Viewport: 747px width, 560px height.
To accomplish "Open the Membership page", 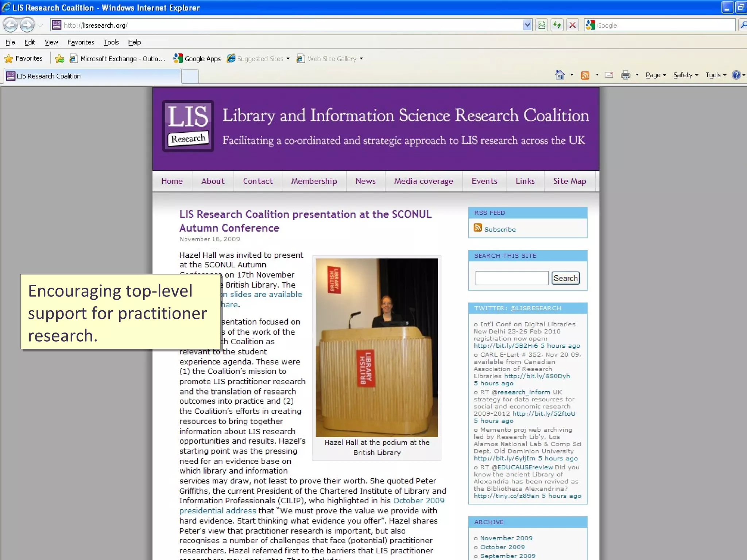I will click(314, 181).
